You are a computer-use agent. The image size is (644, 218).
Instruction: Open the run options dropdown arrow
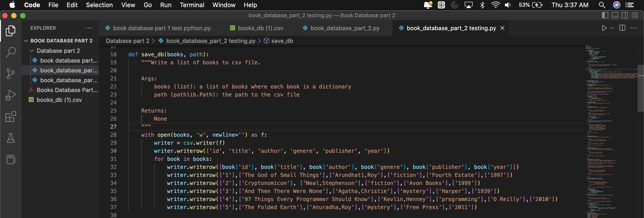(x=612, y=28)
